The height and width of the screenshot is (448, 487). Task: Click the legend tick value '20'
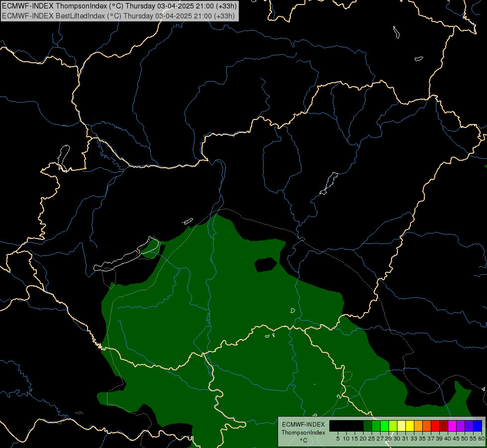click(x=363, y=439)
